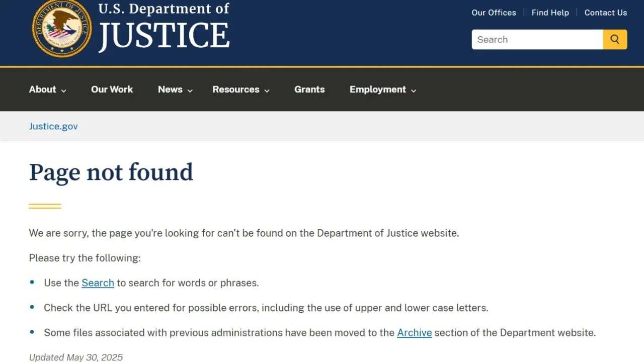The width and height of the screenshot is (644, 362).
Task: Open the Resources dropdown chevron
Action: click(x=267, y=90)
